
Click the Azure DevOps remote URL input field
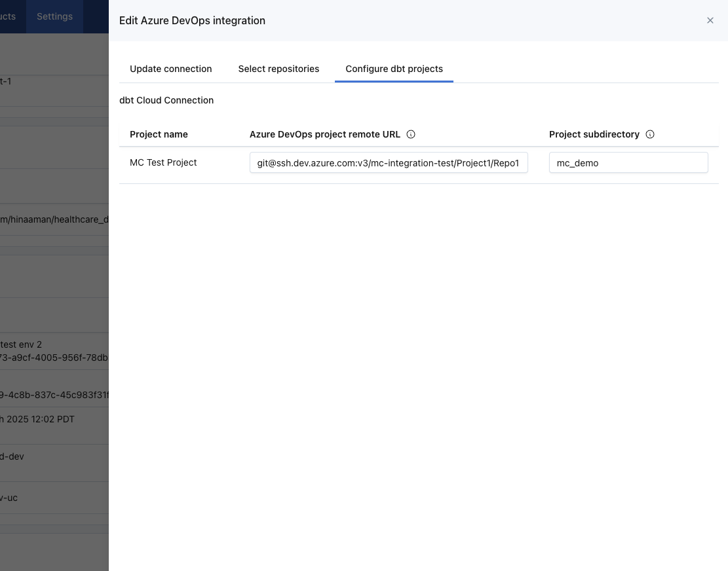coord(389,163)
